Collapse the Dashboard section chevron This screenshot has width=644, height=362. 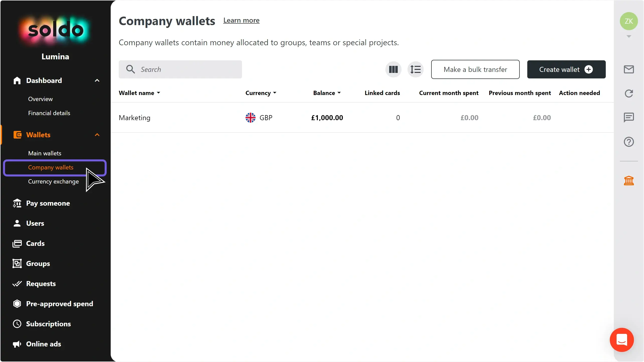click(97, 80)
